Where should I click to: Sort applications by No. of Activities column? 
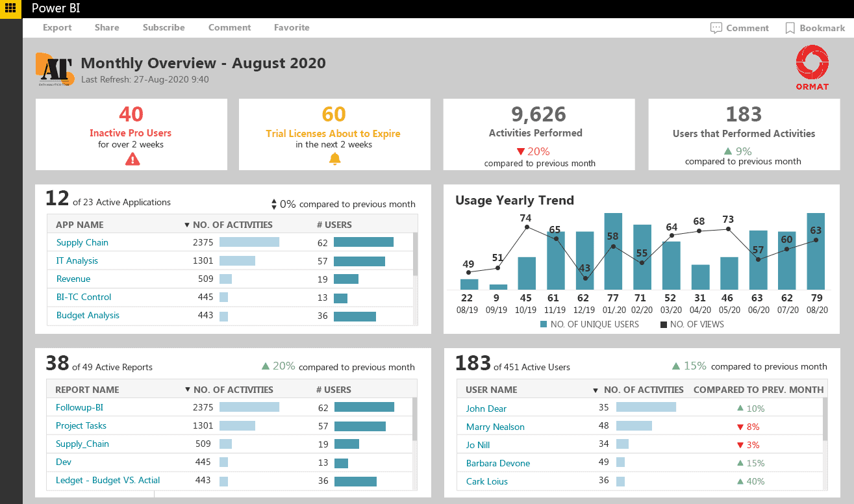click(232, 225)
